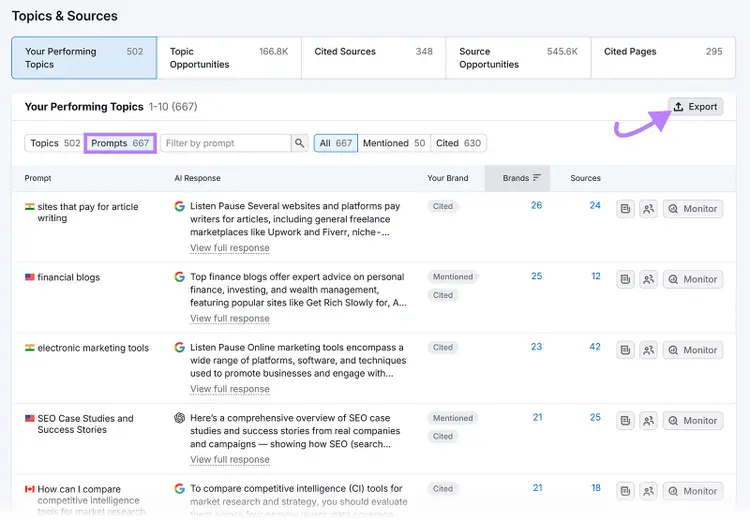This screenshot has height=521, width=750.
Task: Open sources count 18 for competitive intelligence row
Action: pyautogui.click(x=596, y=488)
